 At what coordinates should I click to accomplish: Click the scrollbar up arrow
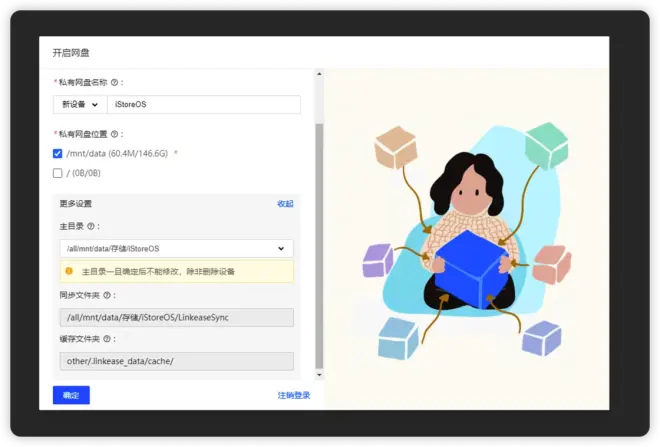[319, 74]
